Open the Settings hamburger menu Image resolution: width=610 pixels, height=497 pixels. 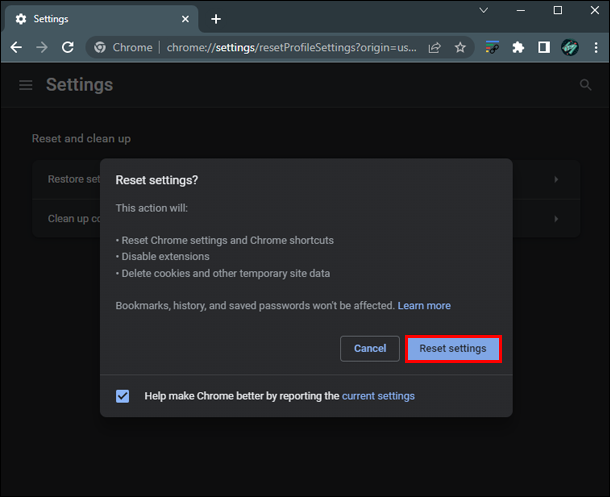[x=26, y=86]
